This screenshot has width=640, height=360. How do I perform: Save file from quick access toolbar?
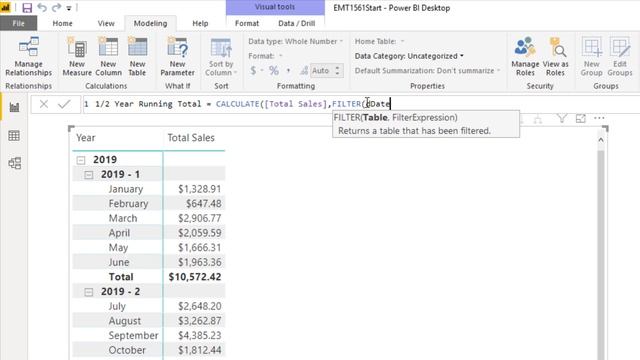click(x=27, y=8)
